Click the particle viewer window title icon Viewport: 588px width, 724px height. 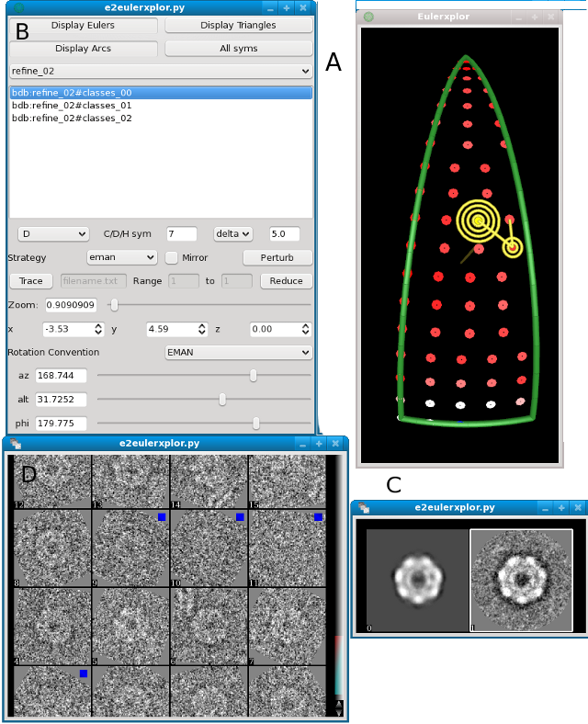16,444
